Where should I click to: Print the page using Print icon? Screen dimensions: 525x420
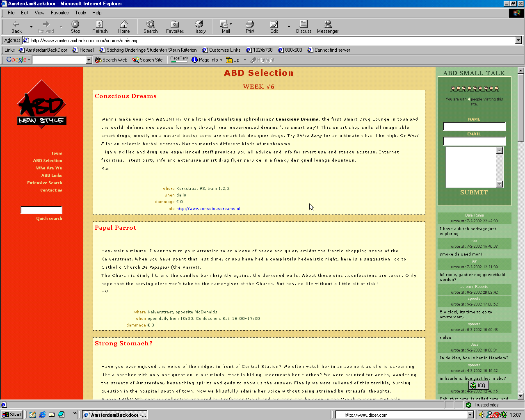coord(250,27)
